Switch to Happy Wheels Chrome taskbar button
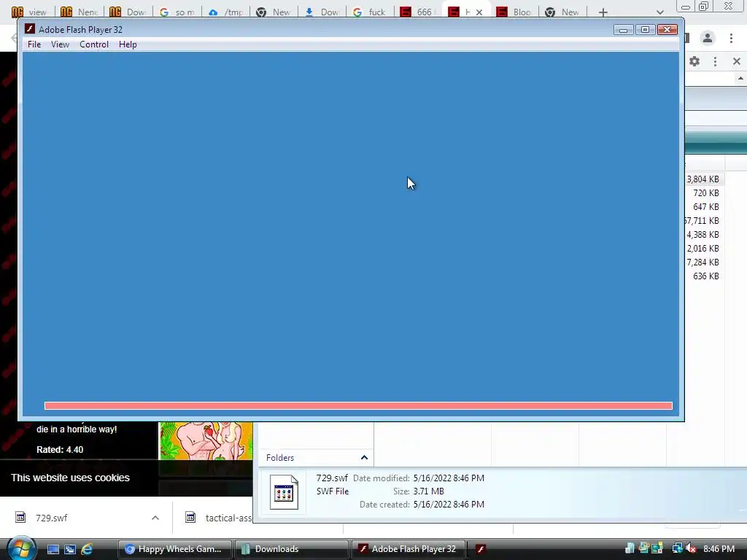Image resolution: width=747 pixels, height=560 pixels. pyautogui.click(x=174, y=549)
